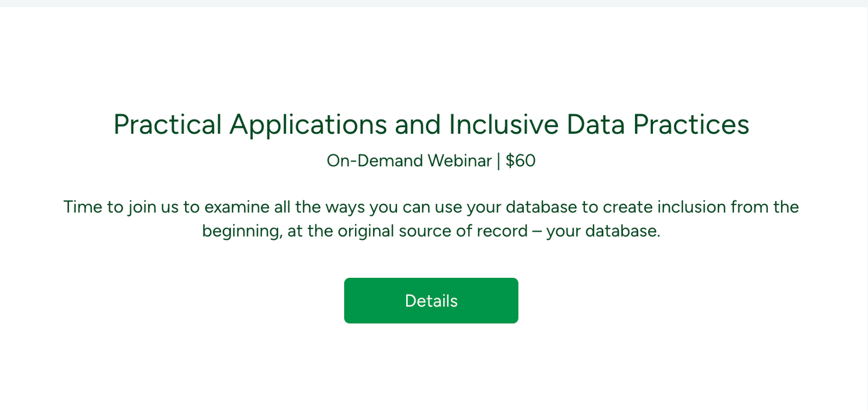The image size is (868, 411).
Task: Click the second line of the description text
Action: click(431, 230)
